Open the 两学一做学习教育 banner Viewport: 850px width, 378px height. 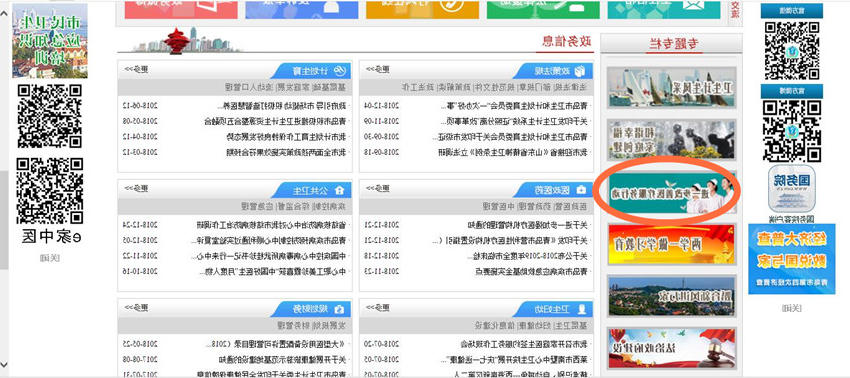point(671,245)
